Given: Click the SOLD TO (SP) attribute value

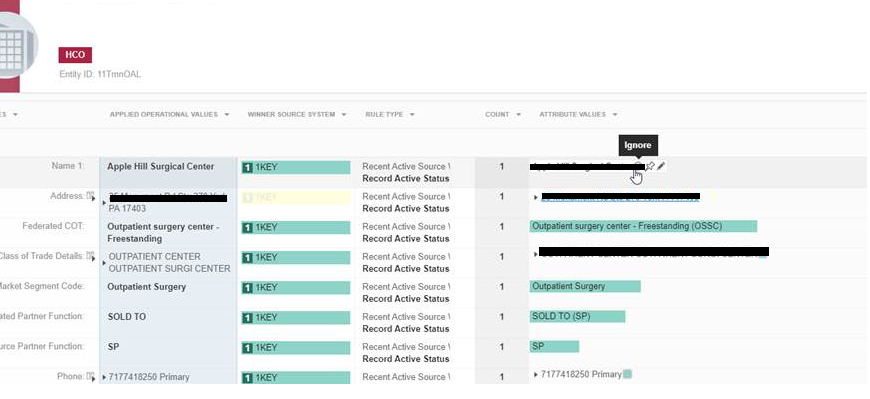Looking at the screenshot, I should click(578, 316).
